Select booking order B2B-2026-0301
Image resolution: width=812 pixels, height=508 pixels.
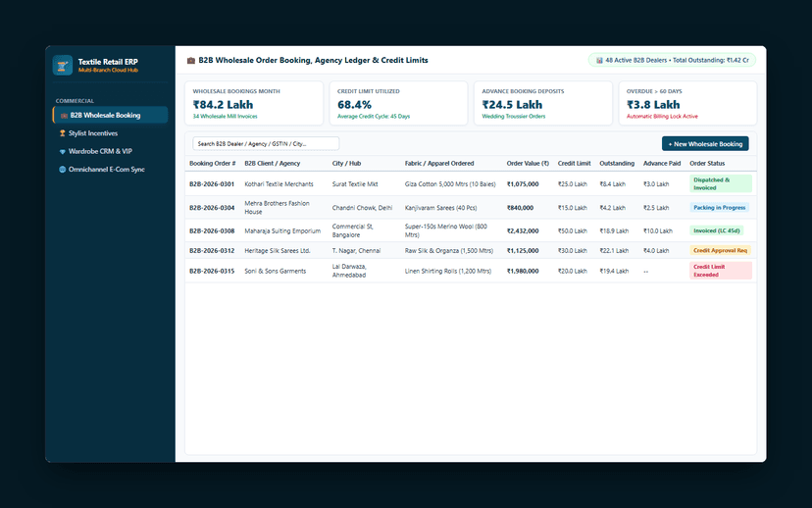(212, 183)
